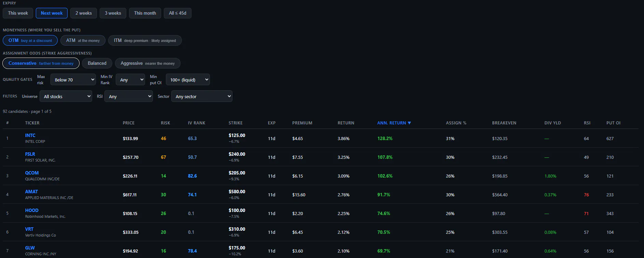644x258 pixels.
Task: Click INTC put OI 627
Action: tap(610, 139)
